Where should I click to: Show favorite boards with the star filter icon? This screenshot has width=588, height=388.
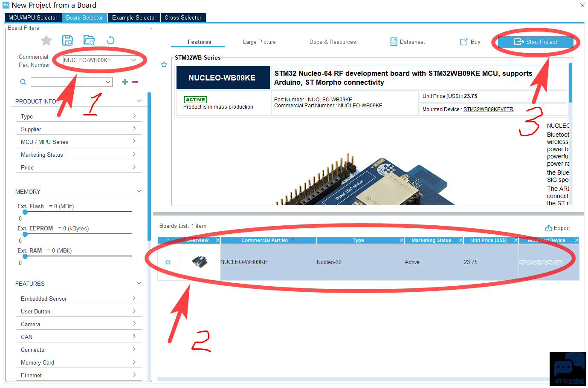point(46,40)
